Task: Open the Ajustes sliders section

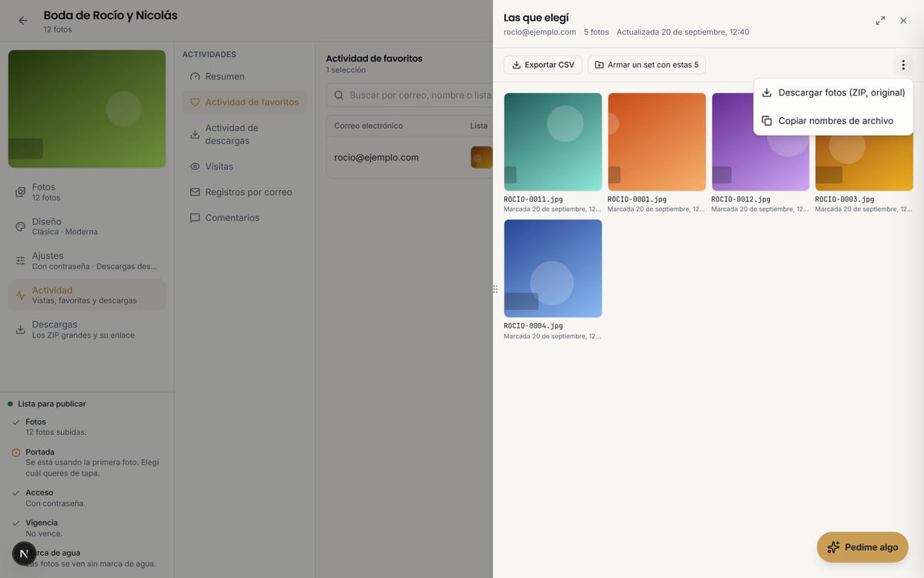Action: point(87,260)
